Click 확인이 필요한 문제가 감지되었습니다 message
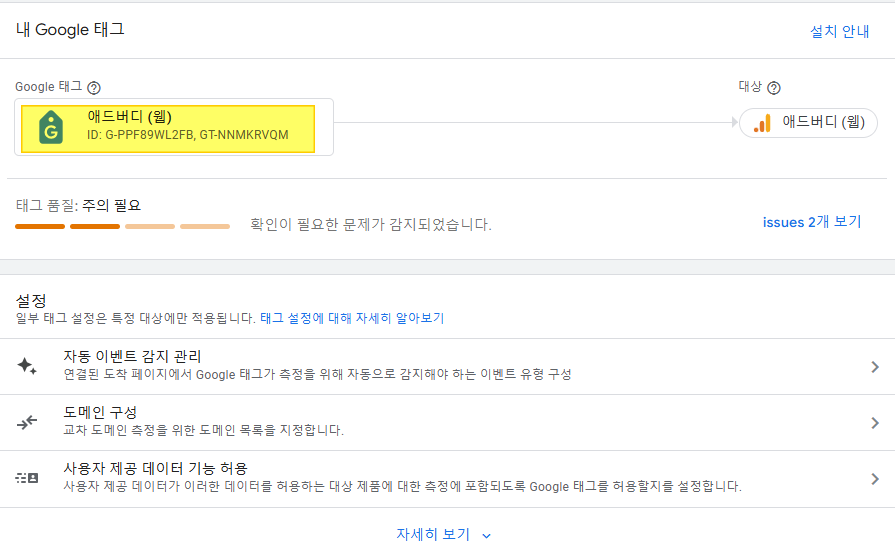895x554 pixels. coord(371,225)
